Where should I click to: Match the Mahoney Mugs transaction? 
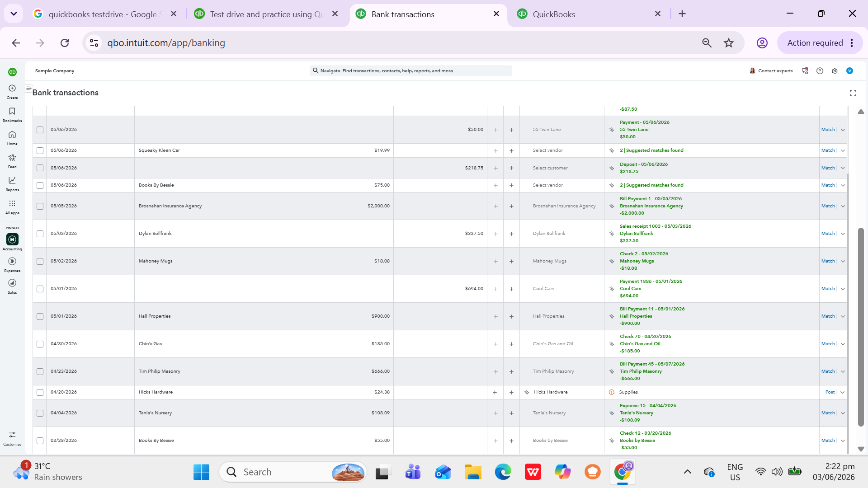tap(828, 261)
